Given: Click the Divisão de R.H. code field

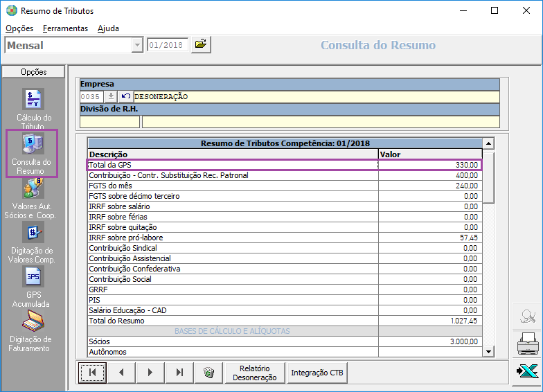Looking at the screenshot, I should [109, 122].
